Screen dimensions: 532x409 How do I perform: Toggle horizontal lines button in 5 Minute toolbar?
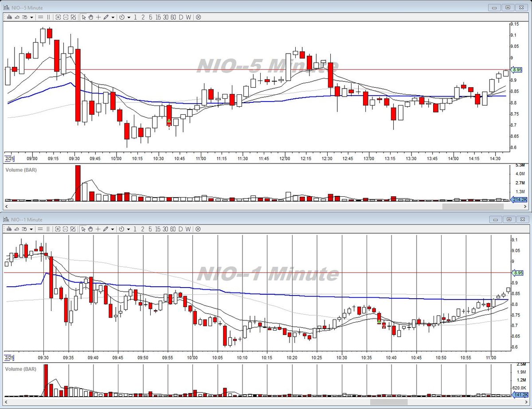40,17
